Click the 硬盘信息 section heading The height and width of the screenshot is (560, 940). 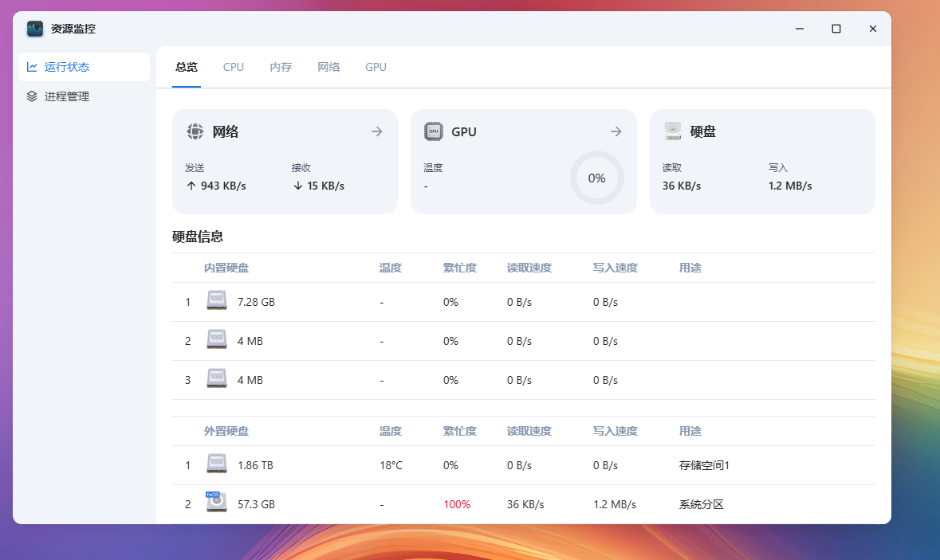(x=197, y=237)
